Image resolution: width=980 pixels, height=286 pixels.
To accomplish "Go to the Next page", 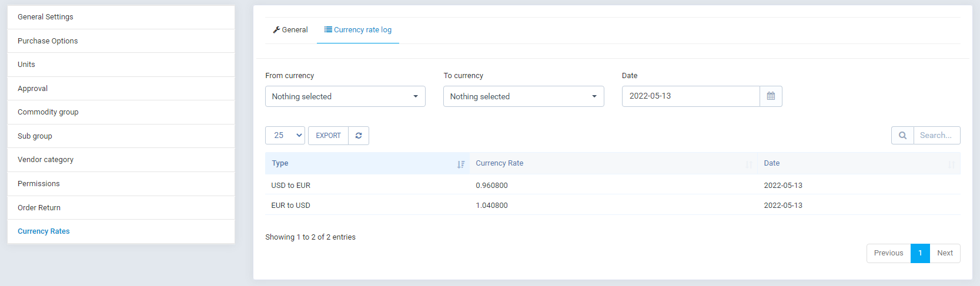I will click(945, 253).
